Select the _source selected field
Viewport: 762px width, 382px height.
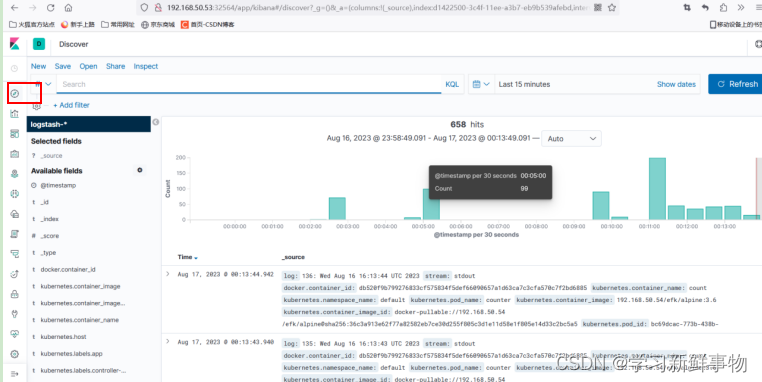[x=52, y=156]
